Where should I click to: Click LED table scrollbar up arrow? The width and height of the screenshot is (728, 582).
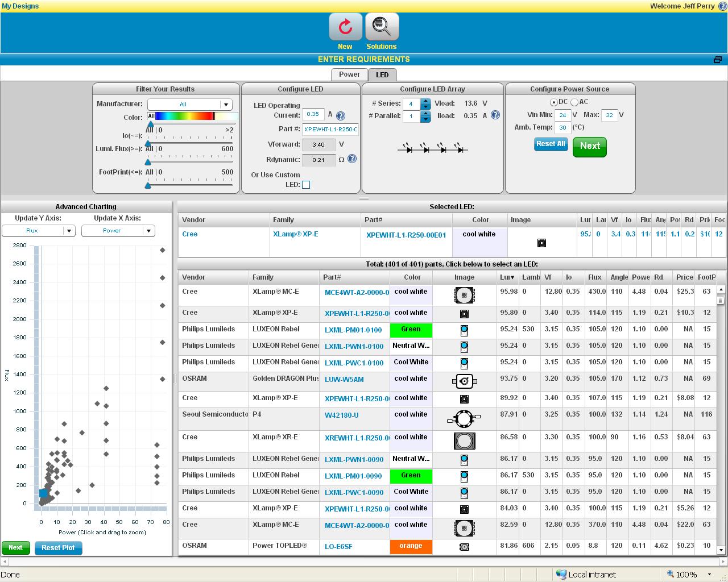tap(721, 289)
